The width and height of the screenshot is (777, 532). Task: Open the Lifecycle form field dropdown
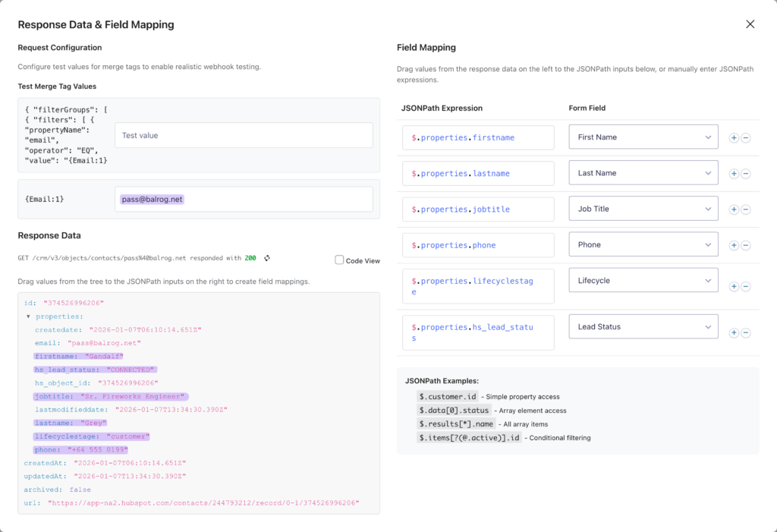click(x=643, y=279)
